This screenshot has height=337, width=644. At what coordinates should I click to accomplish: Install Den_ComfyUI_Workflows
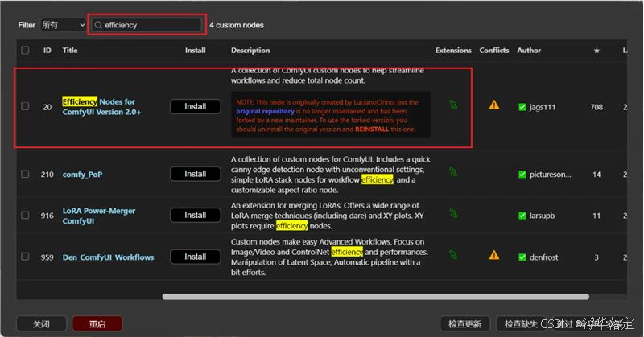(195, 257)
